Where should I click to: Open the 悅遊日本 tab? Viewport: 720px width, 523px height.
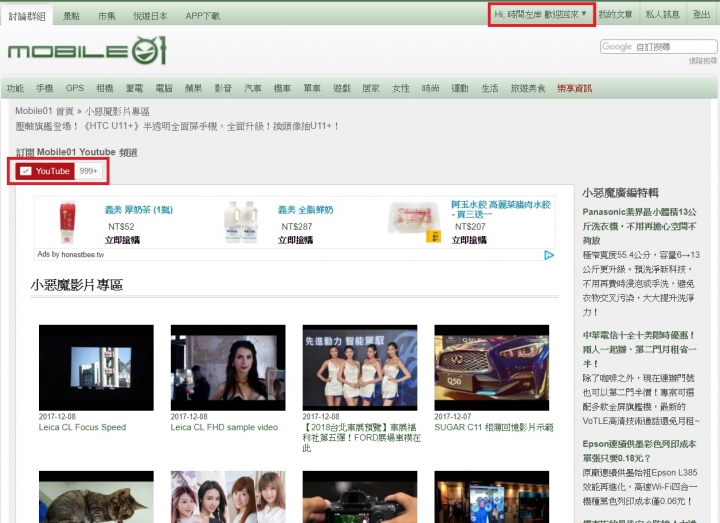pos(150,16)
